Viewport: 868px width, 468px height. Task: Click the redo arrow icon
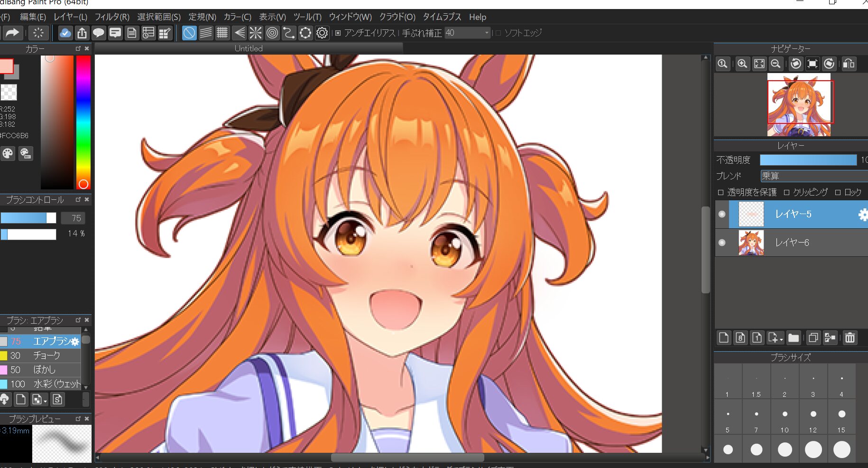12,33
